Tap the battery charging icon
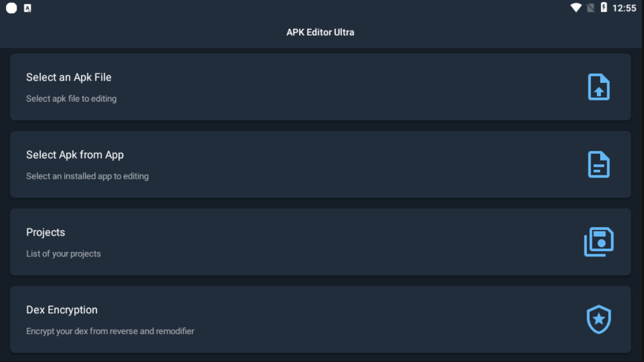This screenshot has width=644, height=362. (604, 8)
